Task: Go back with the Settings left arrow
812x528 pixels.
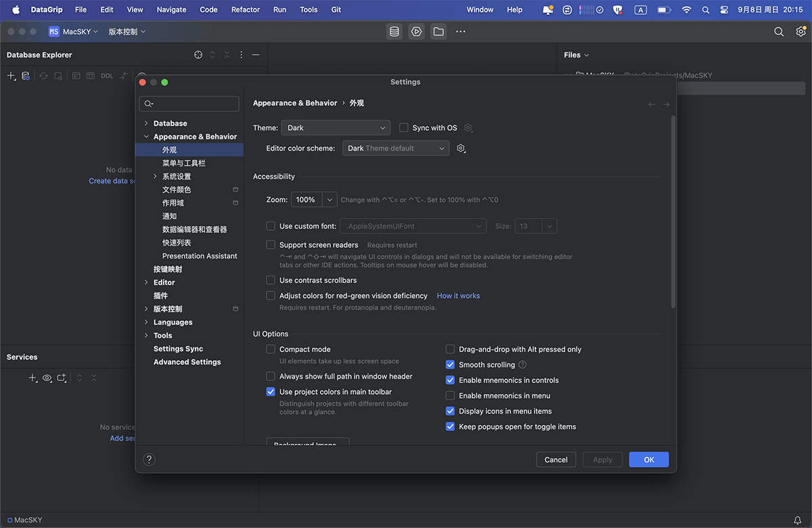Action: [x=652, y=104]
